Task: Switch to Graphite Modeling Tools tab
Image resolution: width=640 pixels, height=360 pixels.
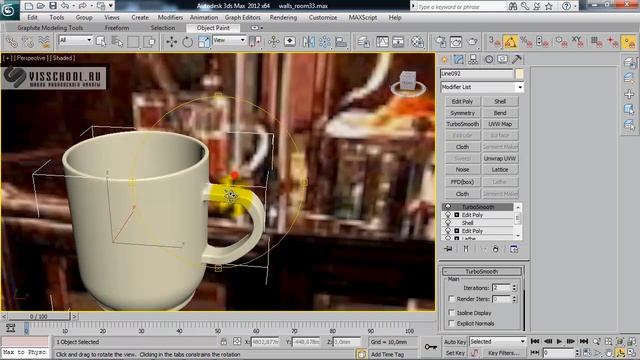Action: tap(50, 28)
